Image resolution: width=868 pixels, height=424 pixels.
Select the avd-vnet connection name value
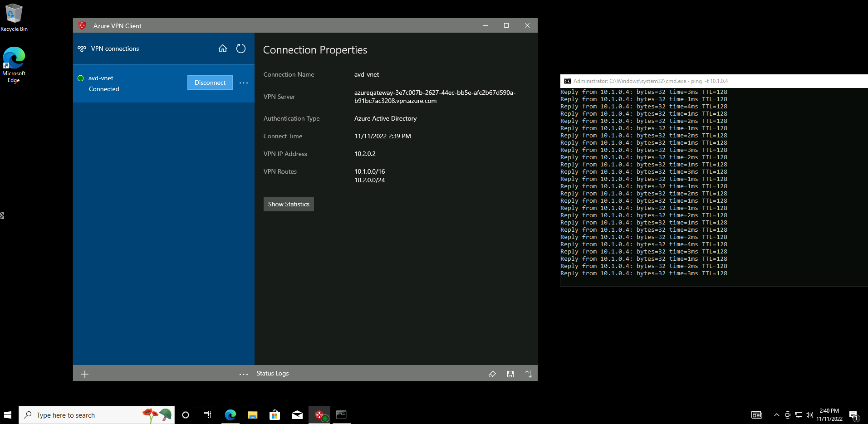(367, 74)
